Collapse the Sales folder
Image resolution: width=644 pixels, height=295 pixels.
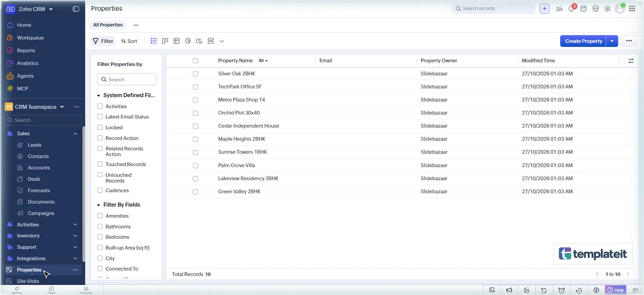[x=75, y=133]
